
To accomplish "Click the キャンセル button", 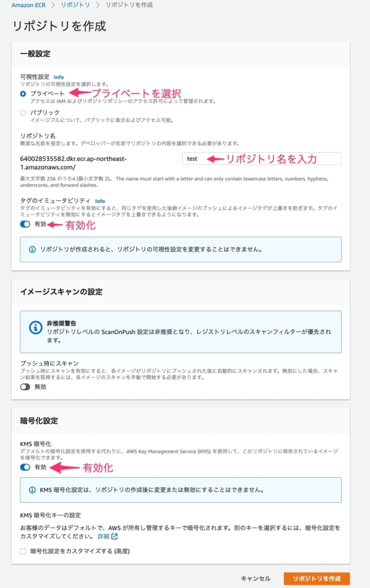I will pos(256,578).
